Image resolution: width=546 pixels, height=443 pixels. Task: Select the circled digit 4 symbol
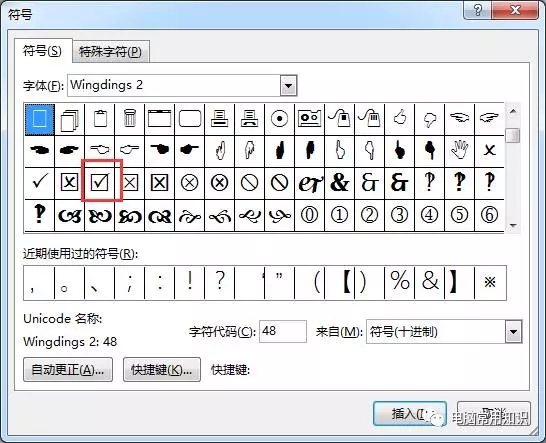pyautogui.click(x=430, y=215)
